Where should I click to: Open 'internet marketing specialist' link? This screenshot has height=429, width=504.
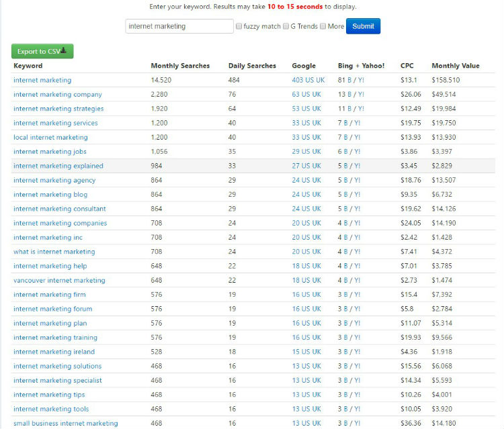pos(58,380)
